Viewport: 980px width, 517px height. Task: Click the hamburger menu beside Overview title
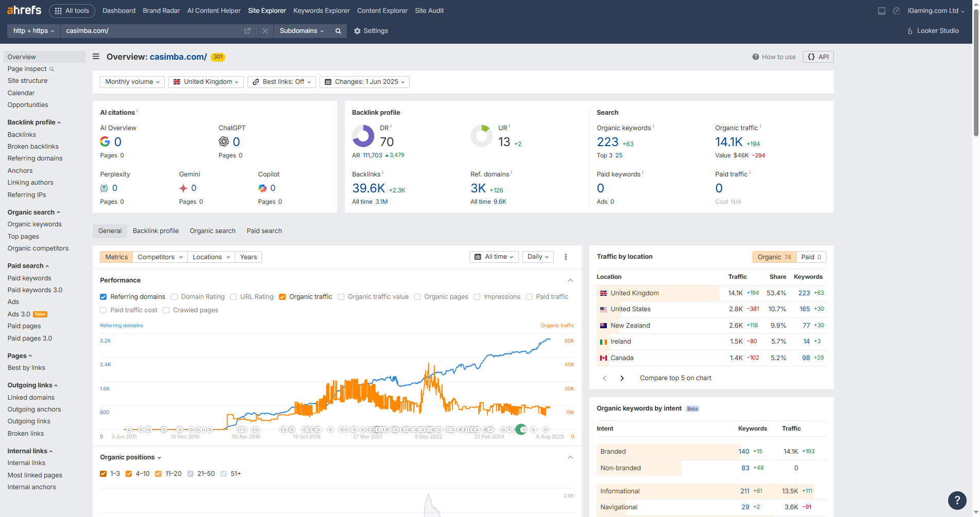96,57
